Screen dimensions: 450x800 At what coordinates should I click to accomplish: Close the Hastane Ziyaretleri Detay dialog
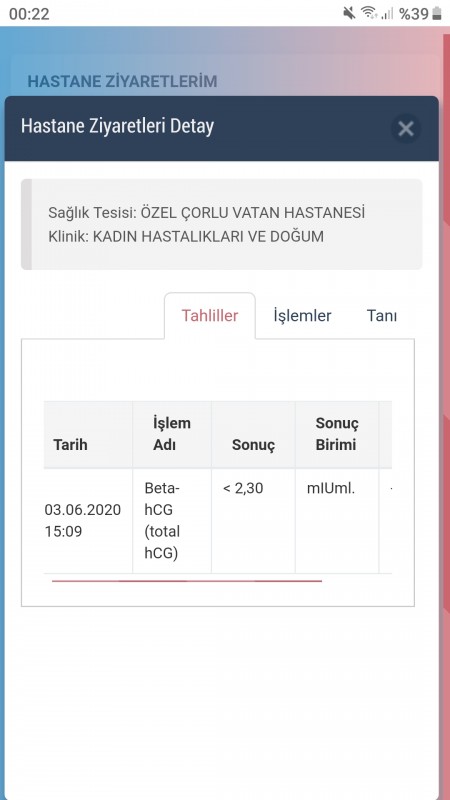(x=406, y=129)
